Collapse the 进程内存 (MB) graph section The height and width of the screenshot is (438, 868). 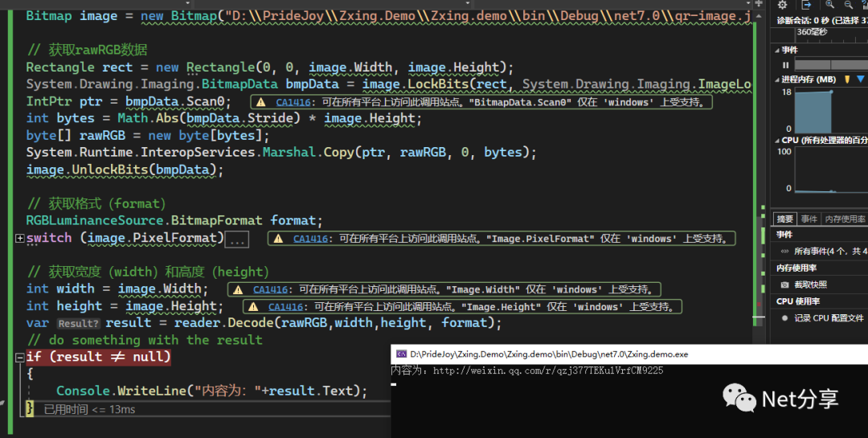[x=776, y=80]
